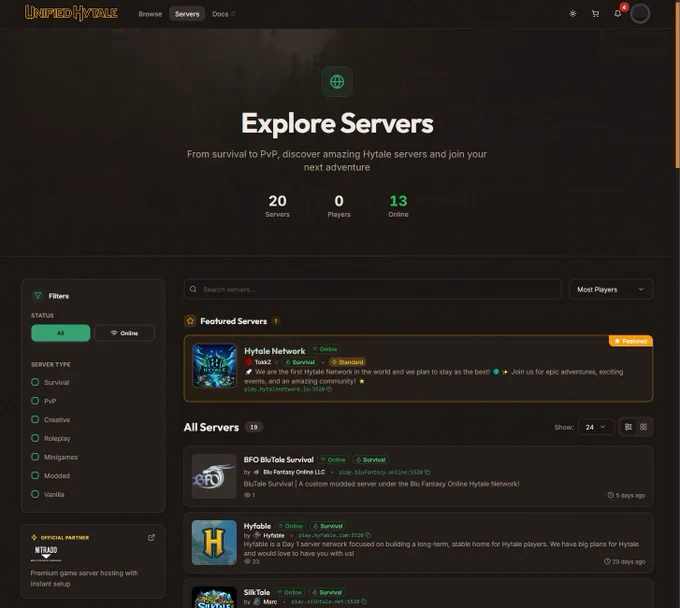Click the All Servers count badge 19
The image size is (680, 608).
pos(254,427)
